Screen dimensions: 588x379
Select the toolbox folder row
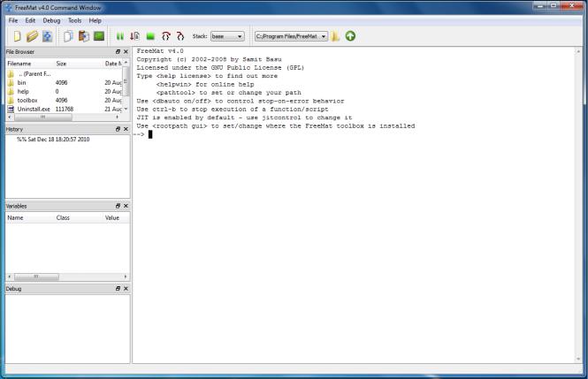pos(65,101)
